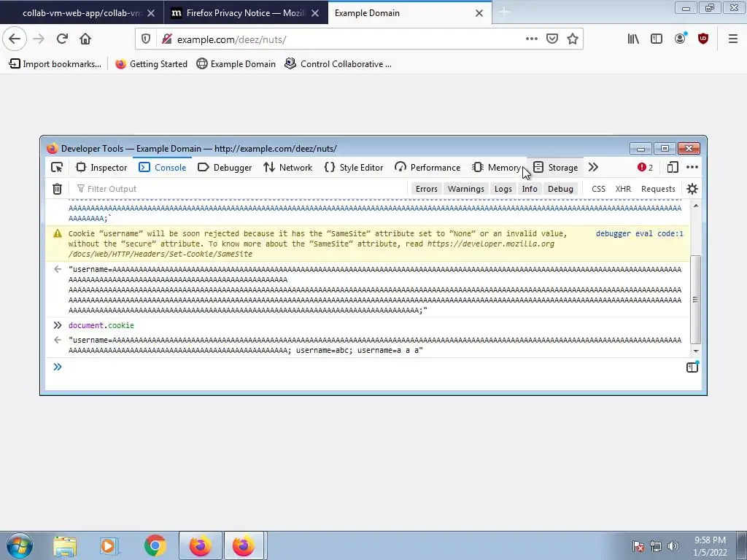This screenshot has width=747, height=560.
Task: Save page to Pocket icon
Action: pyautogui.click(x=552, y=39)
